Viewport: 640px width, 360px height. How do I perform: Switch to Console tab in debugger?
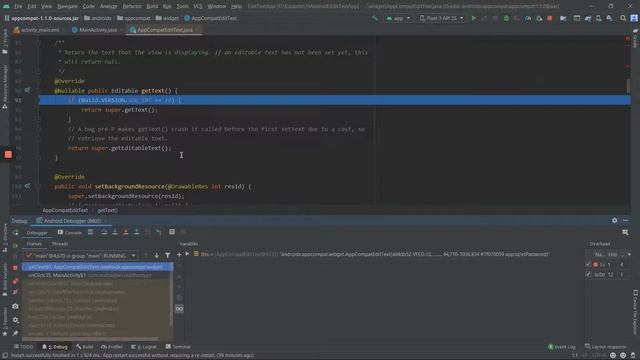pos(70,233)
